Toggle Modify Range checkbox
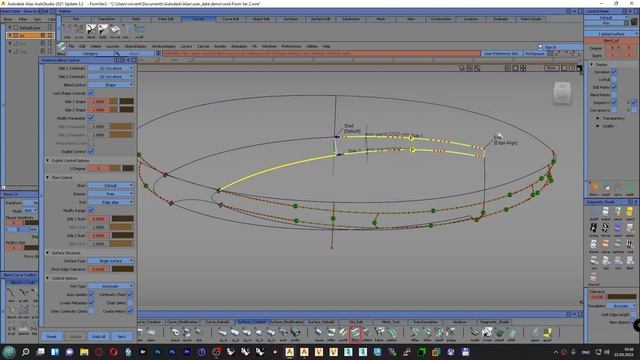 click(91, 211)
